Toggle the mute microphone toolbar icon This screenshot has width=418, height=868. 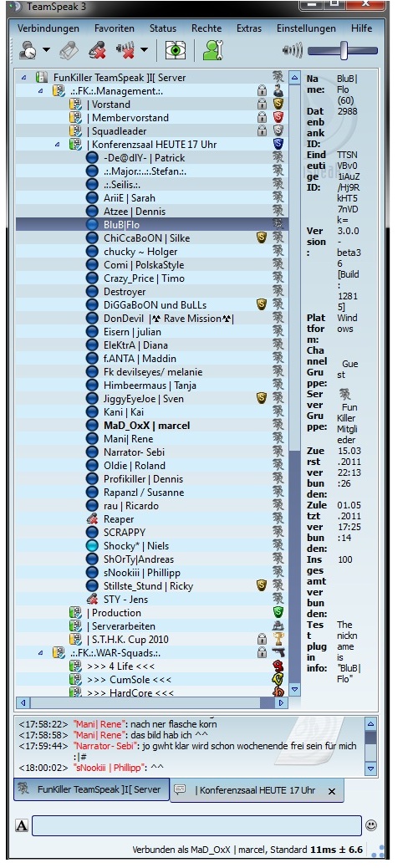[98, 50]
